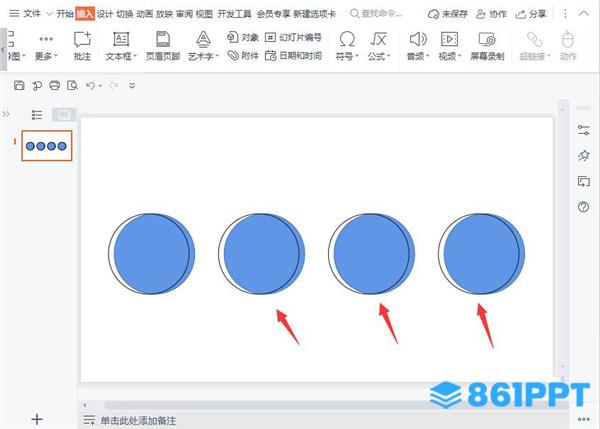This screenshot has height=429, width=600.
Task: Insert an 附件 attachment
Action: click(243, 56)
